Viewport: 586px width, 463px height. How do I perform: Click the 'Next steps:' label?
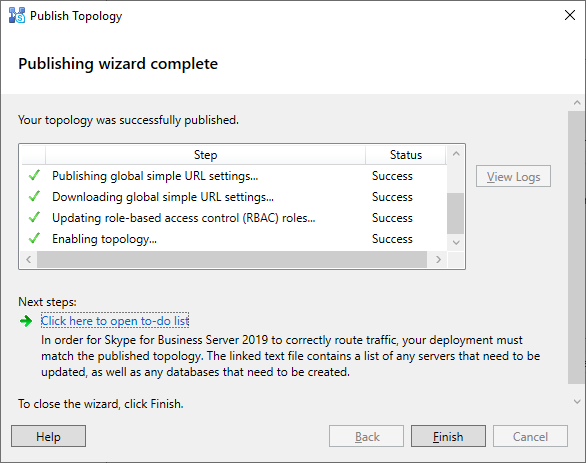[x=47, y=302]
